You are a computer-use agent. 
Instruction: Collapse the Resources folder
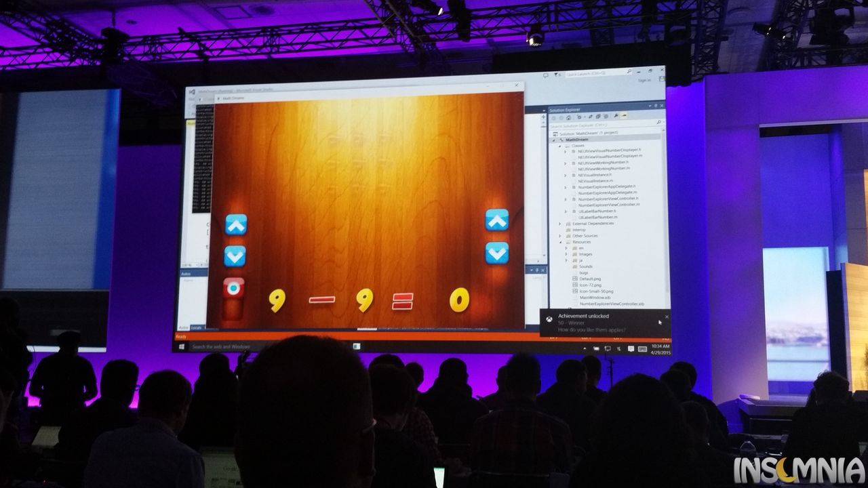click(560, 243)
